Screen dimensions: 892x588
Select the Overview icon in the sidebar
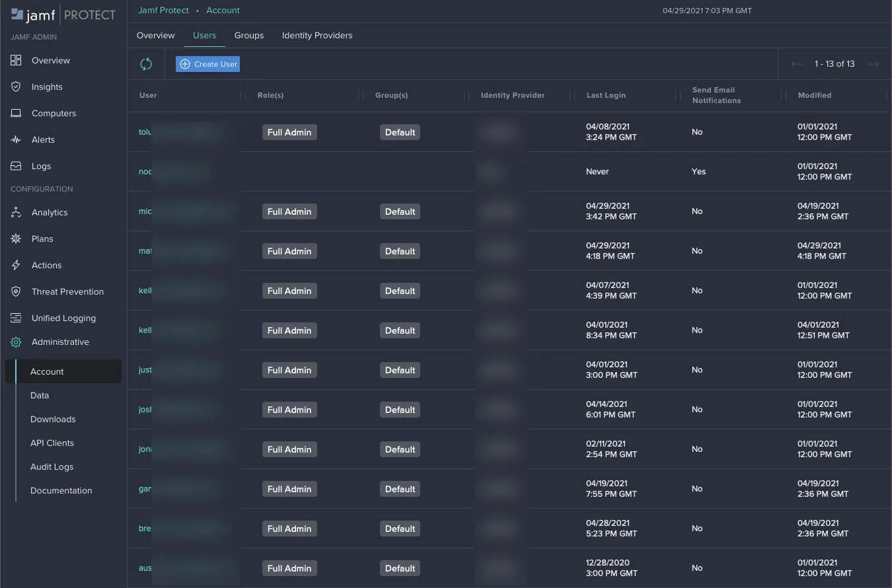(16, 60)
